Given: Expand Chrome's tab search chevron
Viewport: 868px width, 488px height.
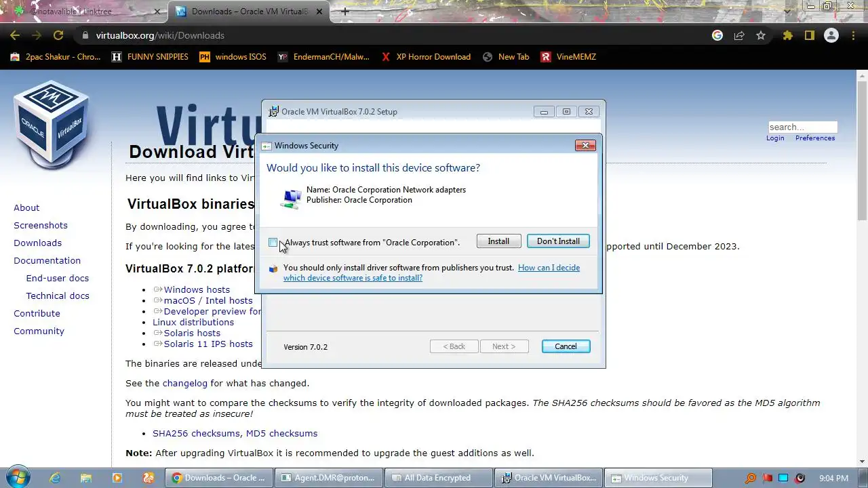Looking at the screenshot, I should [787, 12].
